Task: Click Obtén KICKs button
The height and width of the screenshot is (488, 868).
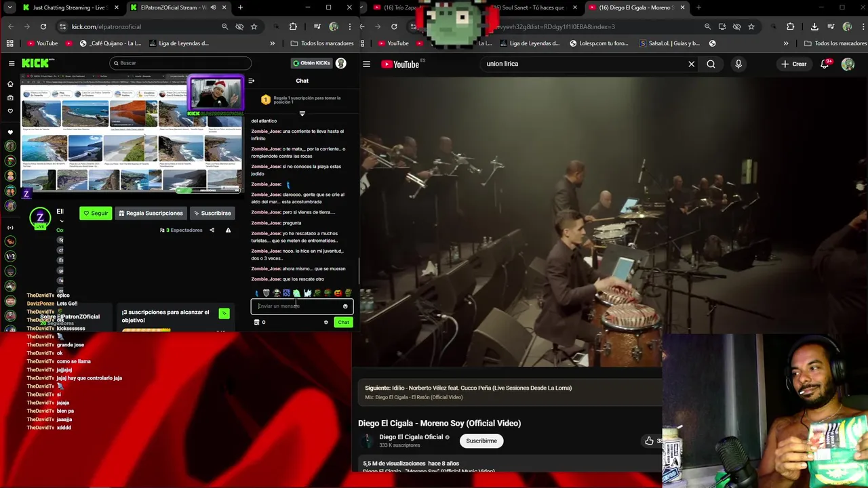Action: [311, 63]
